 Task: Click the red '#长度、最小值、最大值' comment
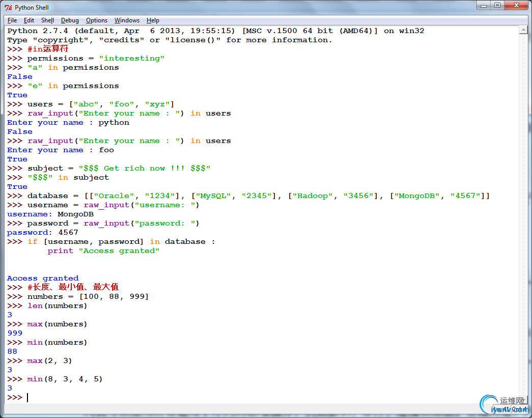click(73, 287)
